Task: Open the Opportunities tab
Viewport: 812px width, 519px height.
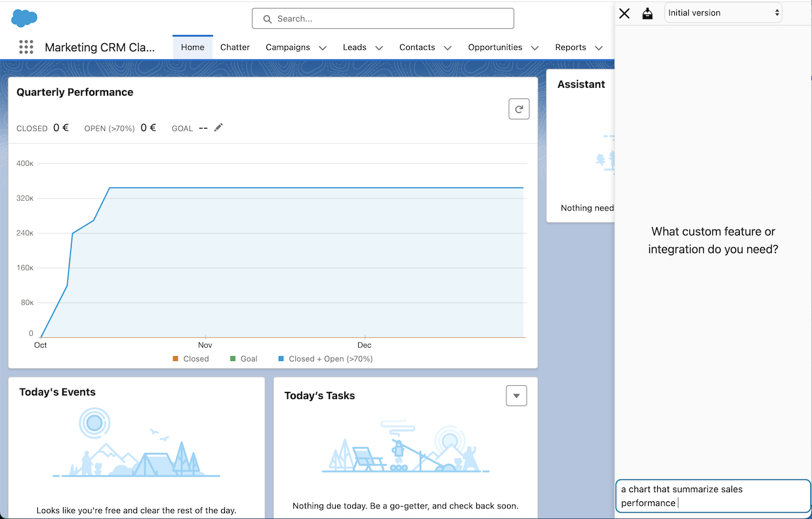Action: click(x=495, y=47)
